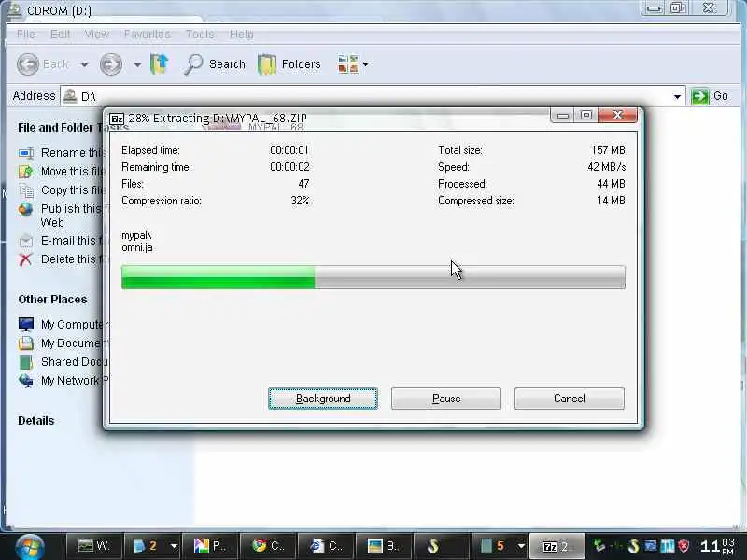
Task: Click the Copy file task icon
Action: click(x=26, y=190)
